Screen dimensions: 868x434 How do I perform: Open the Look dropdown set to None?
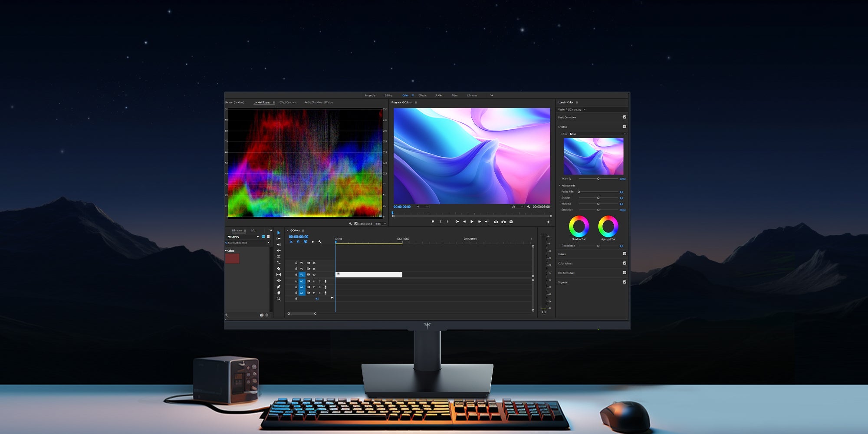click(597, 134)
